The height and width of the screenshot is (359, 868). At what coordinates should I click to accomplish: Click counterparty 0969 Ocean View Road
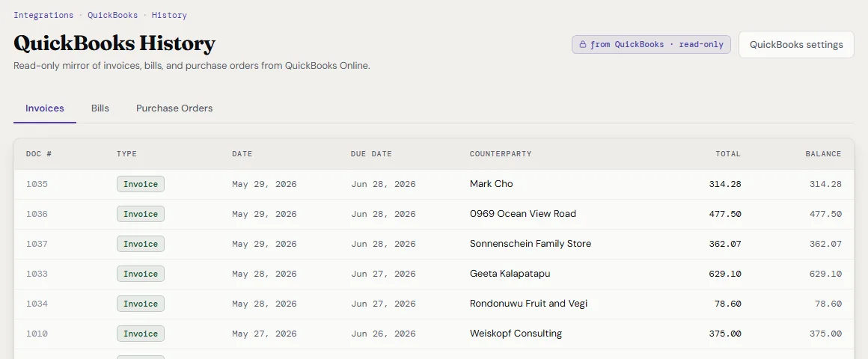[x=522, y=213]
